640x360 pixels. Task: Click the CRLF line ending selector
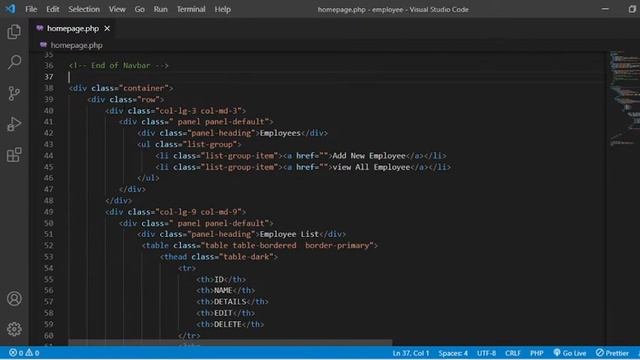(x=513, y=353)
